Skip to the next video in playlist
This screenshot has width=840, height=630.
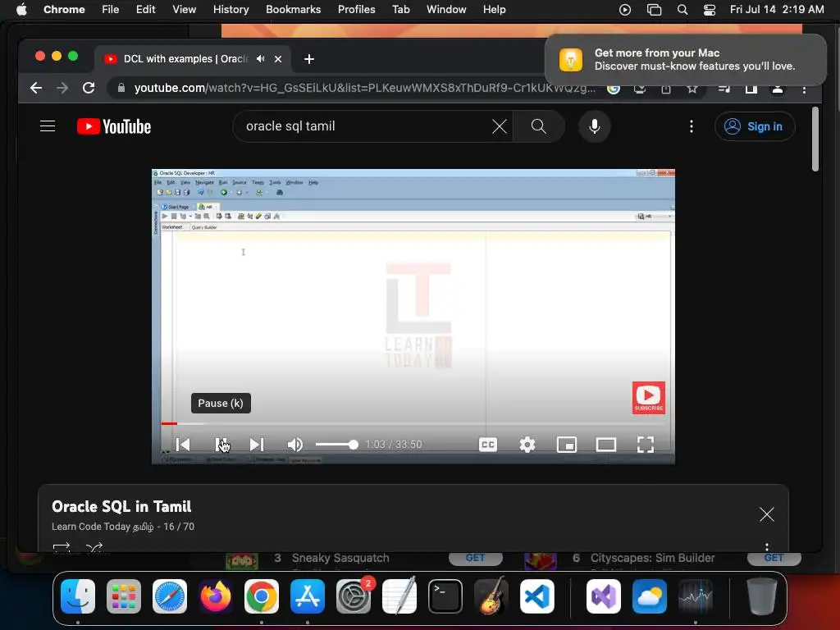[x=257, y=444]
